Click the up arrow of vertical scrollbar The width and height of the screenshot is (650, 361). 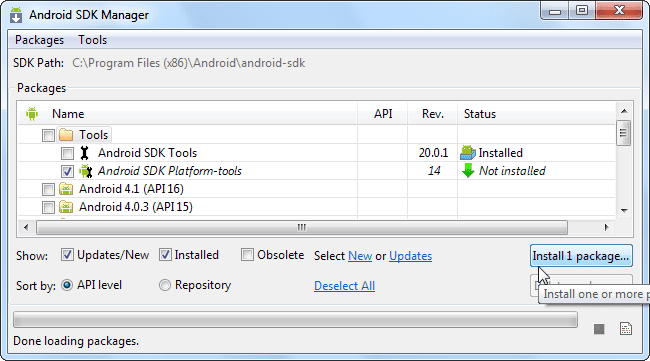click(x=624, y=111)
